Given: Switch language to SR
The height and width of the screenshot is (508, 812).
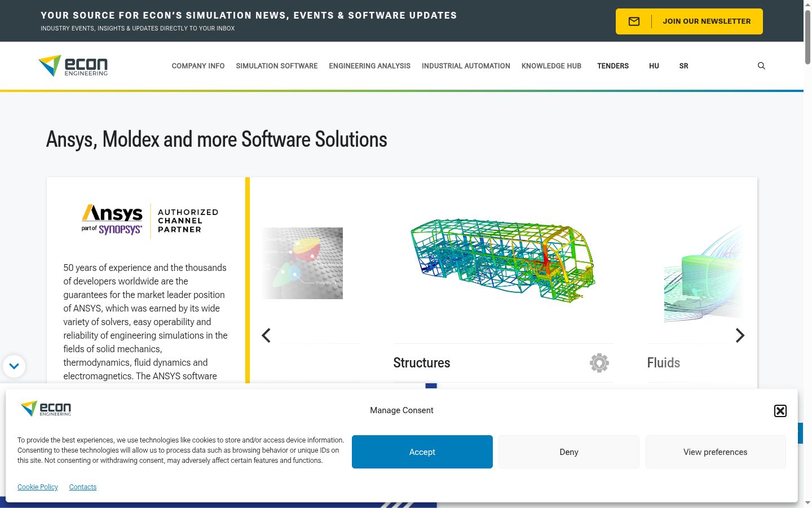Looking at the screenshot, I should (683, 66).
